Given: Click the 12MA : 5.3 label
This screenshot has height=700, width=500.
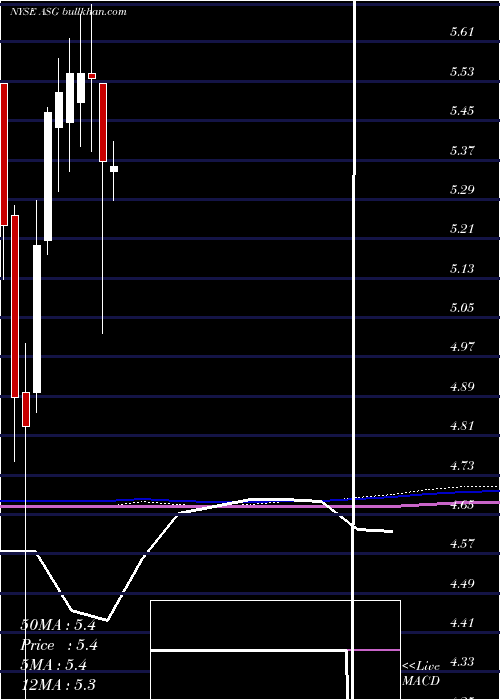Looking at the screenshot, I should 58,684.
